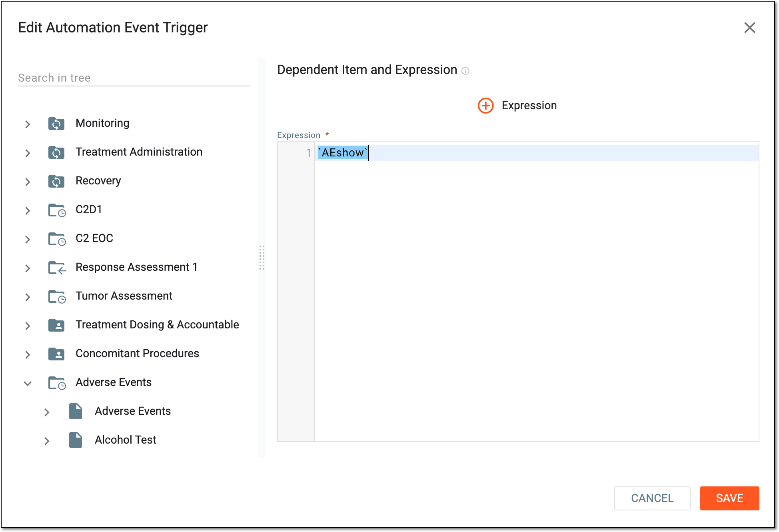
Task: Click the highlighted `AEshow` expression text
Action: click(x=343, y=152)
